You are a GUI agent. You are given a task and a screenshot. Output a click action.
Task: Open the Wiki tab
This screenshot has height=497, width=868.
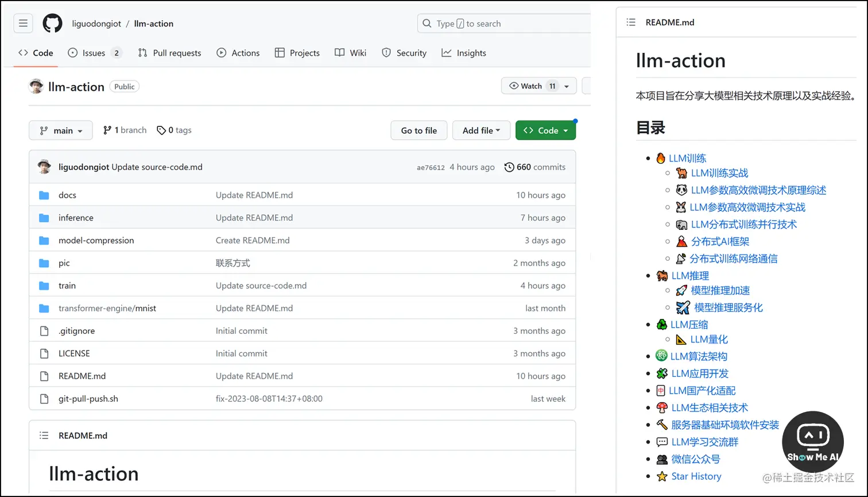tap(350, 53)
